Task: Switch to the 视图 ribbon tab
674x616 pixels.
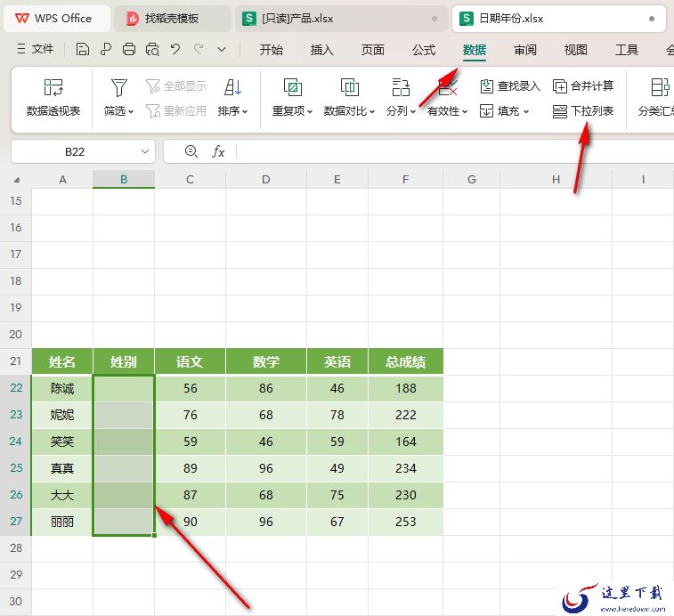Action: pos(575,50)
